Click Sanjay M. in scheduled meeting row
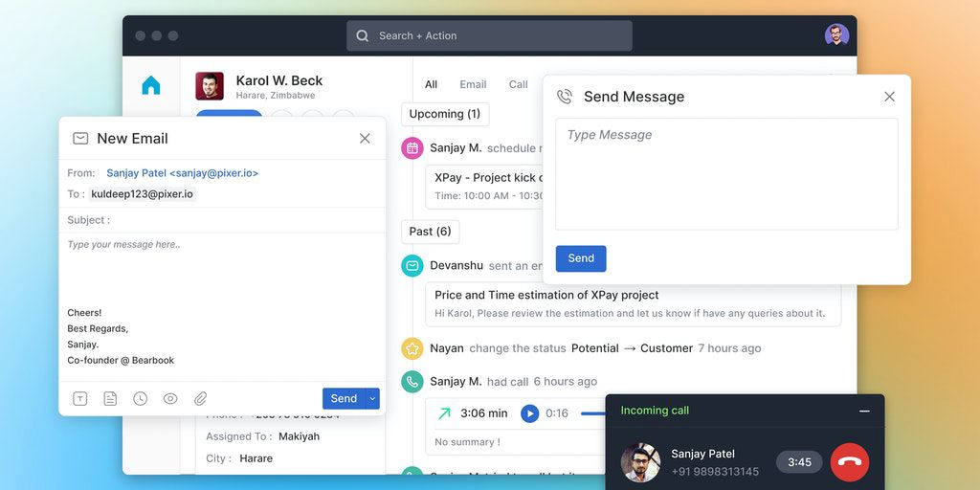 point(456,148)
